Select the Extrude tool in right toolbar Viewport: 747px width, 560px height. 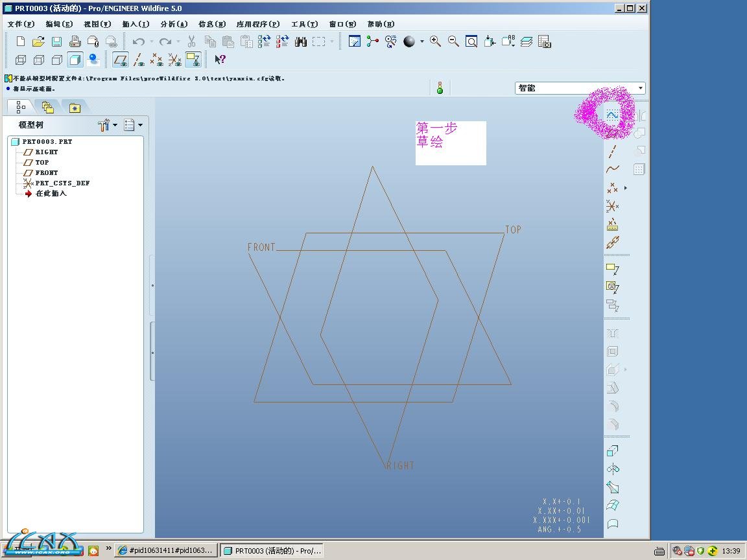[613, 451]
